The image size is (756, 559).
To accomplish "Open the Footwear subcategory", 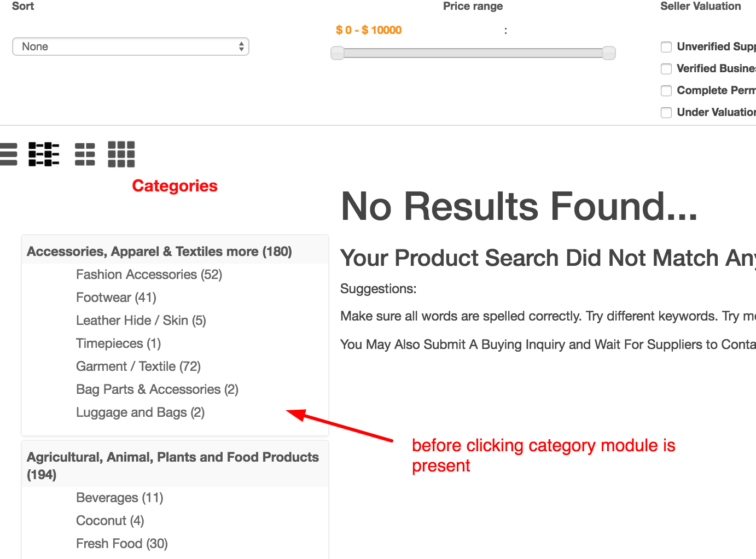I will [x=116, y=298].
